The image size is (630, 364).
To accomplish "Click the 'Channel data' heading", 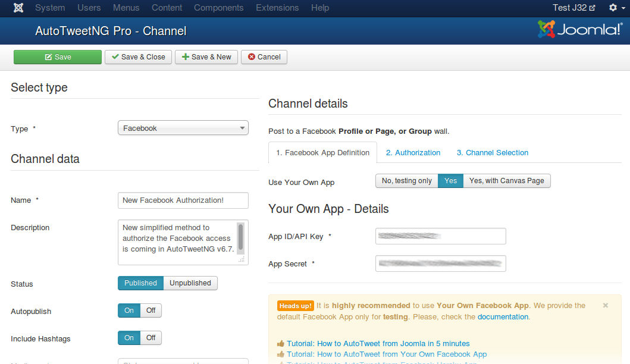I will (x=45, y=159).
